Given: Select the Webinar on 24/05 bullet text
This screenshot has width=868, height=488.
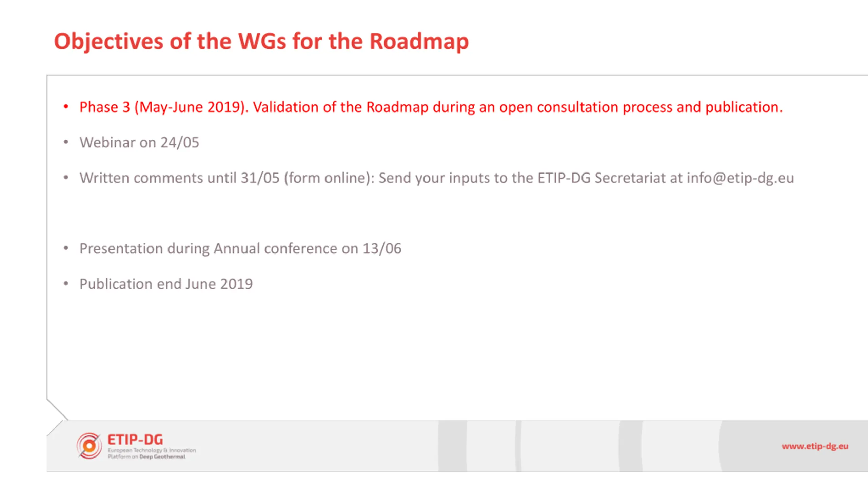Looking at the screenshot, I should point(139,142).
